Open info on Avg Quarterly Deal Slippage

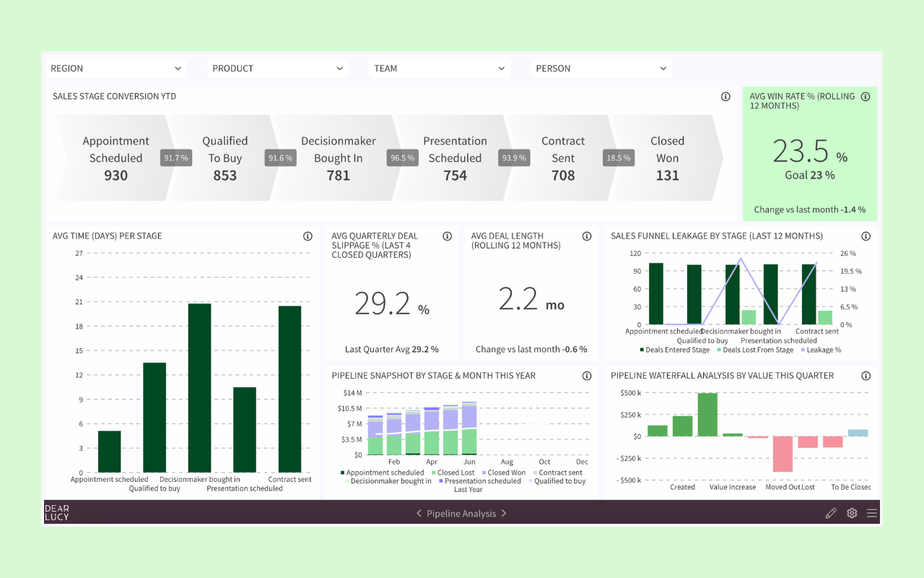click(447, 236)
